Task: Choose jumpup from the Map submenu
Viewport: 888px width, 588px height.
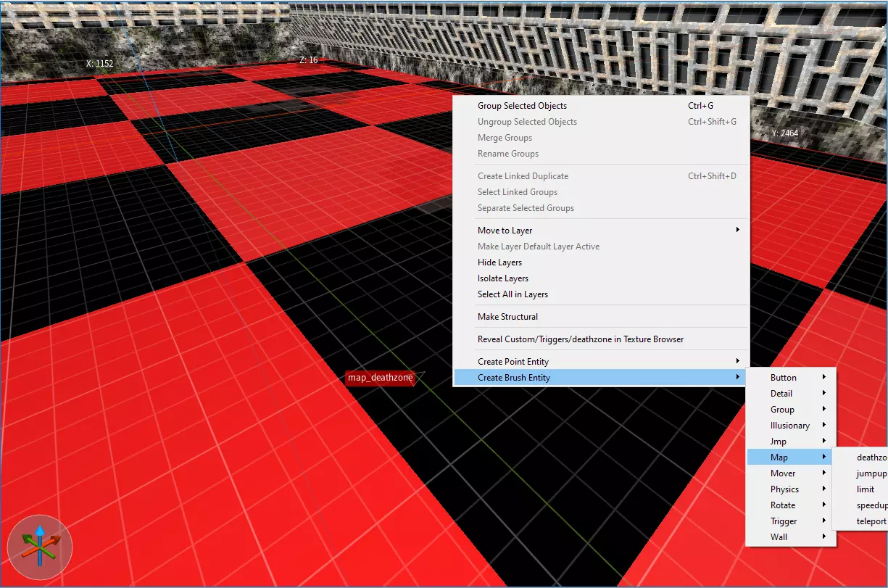Action: point(871,473)
